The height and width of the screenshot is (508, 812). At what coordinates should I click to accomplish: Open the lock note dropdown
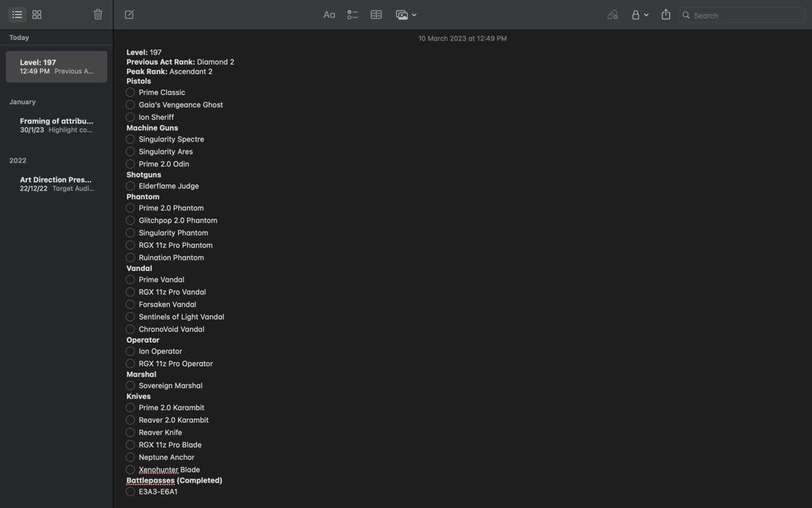click(x=640, y=14)
